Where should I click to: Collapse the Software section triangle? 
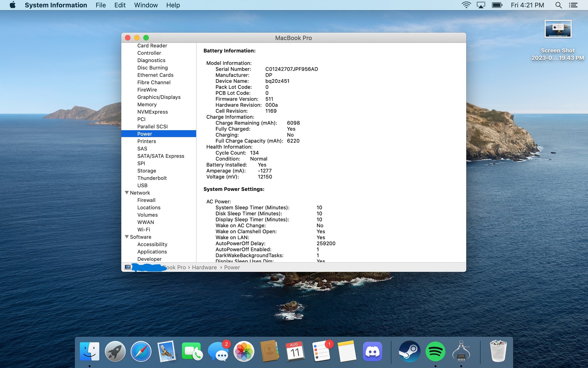tap(127, 237)
